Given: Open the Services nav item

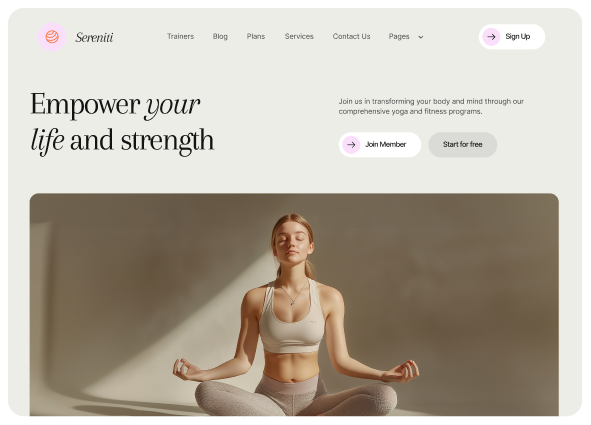Looking at the screenshot, I should (299, 37).
